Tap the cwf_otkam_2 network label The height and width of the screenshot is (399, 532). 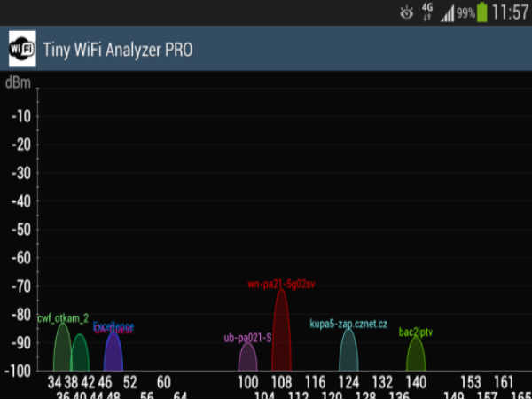63,317
